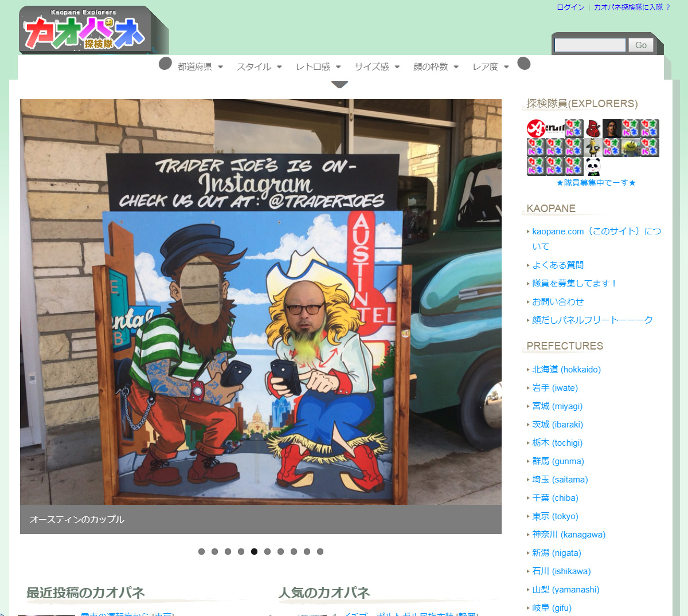Viewport: 688px width, 616px height.
Task: Click the Trader Joe's Austin panel slide image
Action: click(261, 302)
